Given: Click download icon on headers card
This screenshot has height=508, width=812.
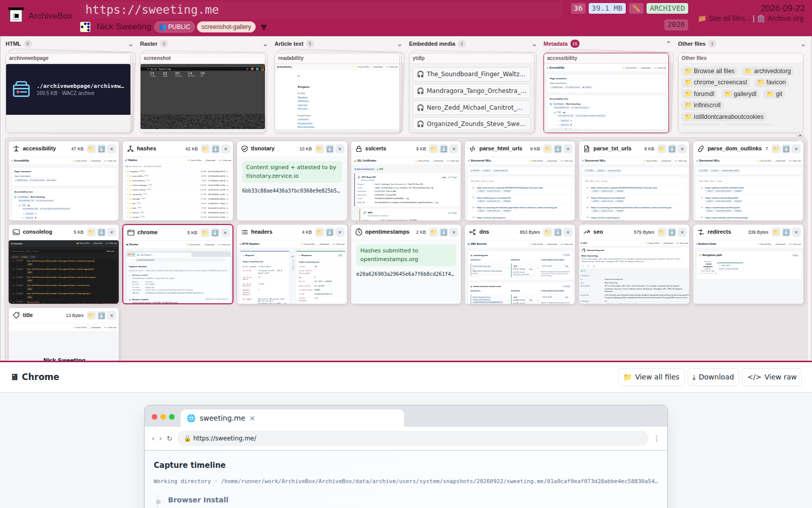Looking at the screenshot, I should click(329, 232).
